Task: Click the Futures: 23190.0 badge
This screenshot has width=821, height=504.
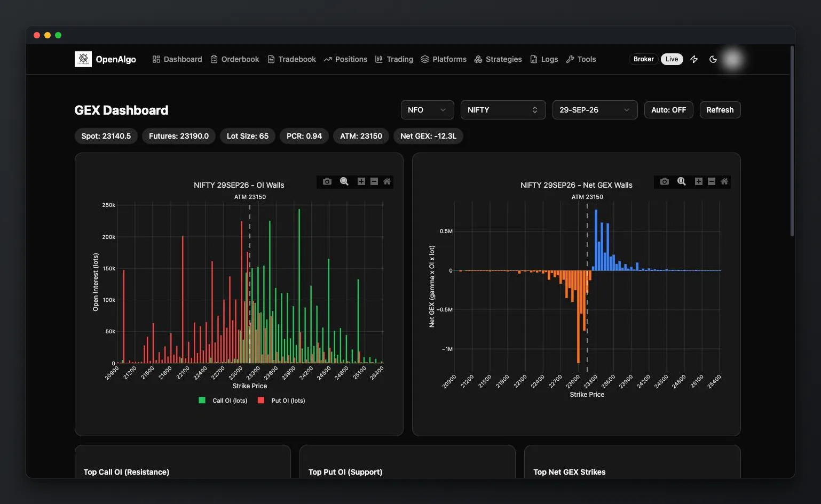Action: point(179,136)
